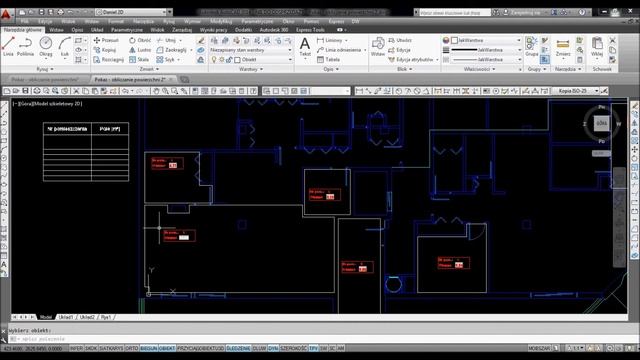Toggle SZEROKOŚĆ lineweight display

click(293, 348)
